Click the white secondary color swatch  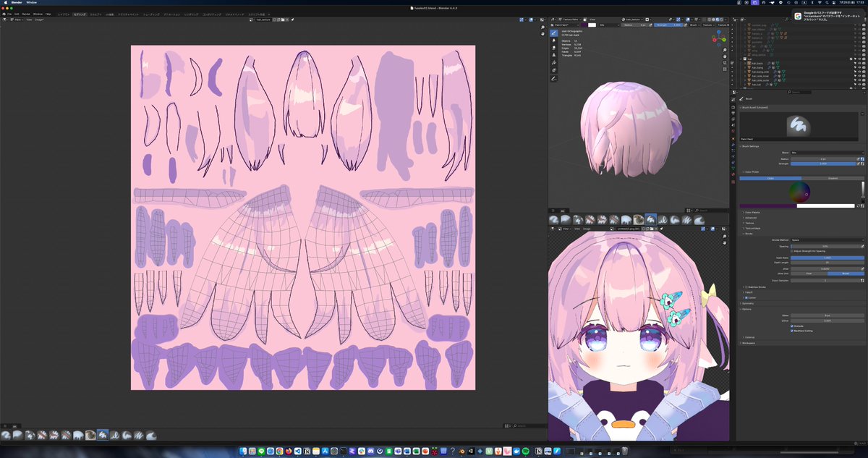point(826,205)
